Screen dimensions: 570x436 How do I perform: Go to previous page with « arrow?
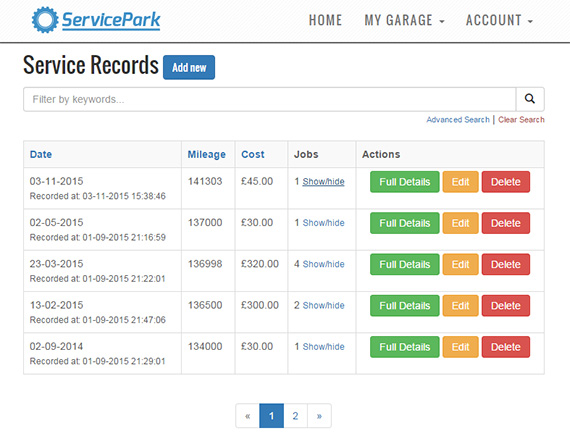click(248, 416)
